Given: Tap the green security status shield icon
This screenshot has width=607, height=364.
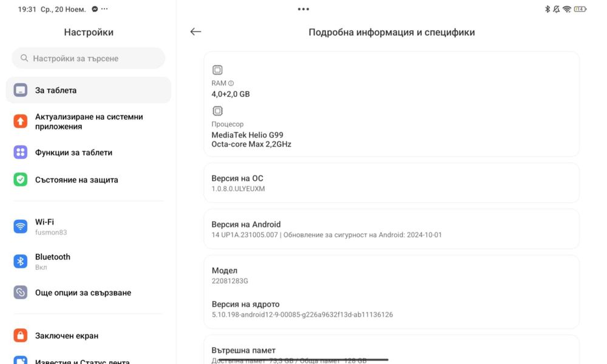Looking at the screenshot, I should click(21, 180).
